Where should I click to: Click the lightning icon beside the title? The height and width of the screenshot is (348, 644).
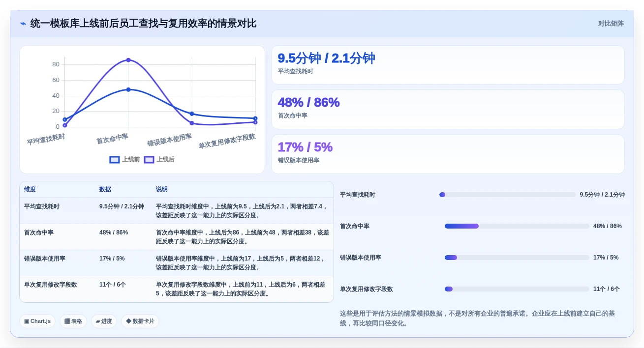pyautogui.click(x=23, y=24)
